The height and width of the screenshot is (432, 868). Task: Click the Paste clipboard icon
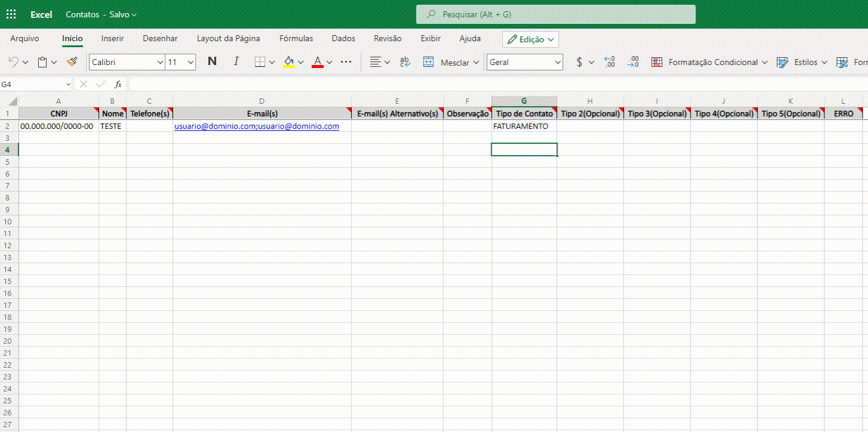coord(42,62)
